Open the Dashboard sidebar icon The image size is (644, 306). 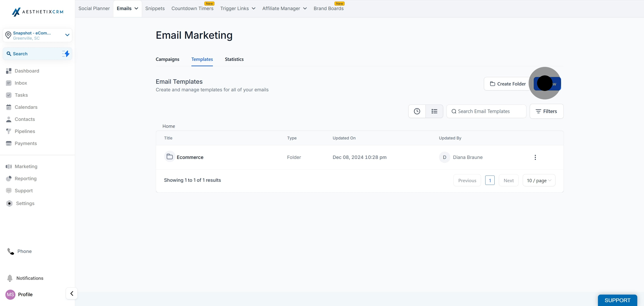click(x=9, y=71)
